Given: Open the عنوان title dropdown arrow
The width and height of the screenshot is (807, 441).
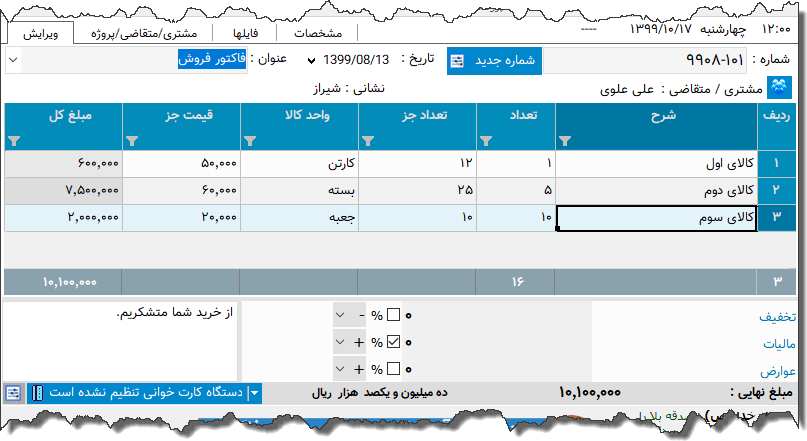Looking at the screenshot, I should 13,60.
